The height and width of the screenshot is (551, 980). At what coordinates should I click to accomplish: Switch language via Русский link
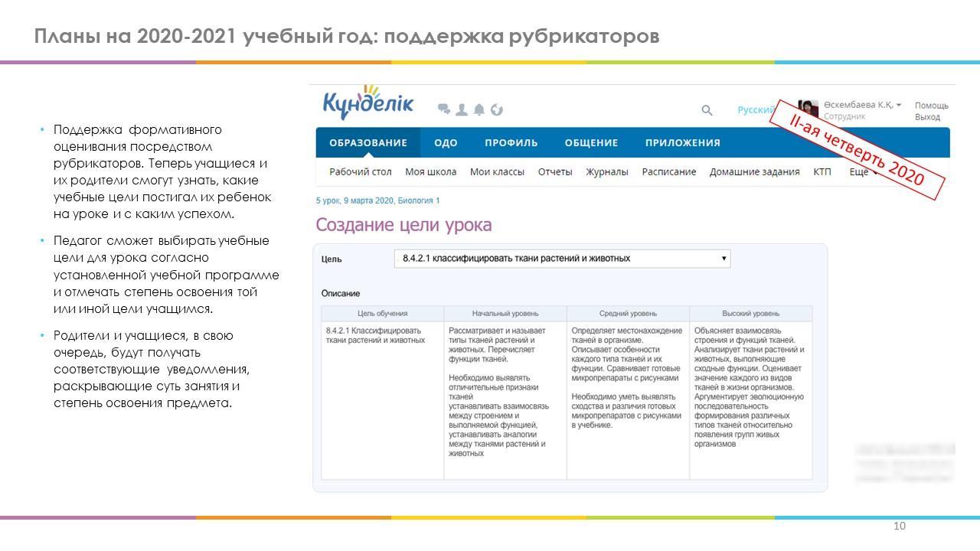pos(756,110)
